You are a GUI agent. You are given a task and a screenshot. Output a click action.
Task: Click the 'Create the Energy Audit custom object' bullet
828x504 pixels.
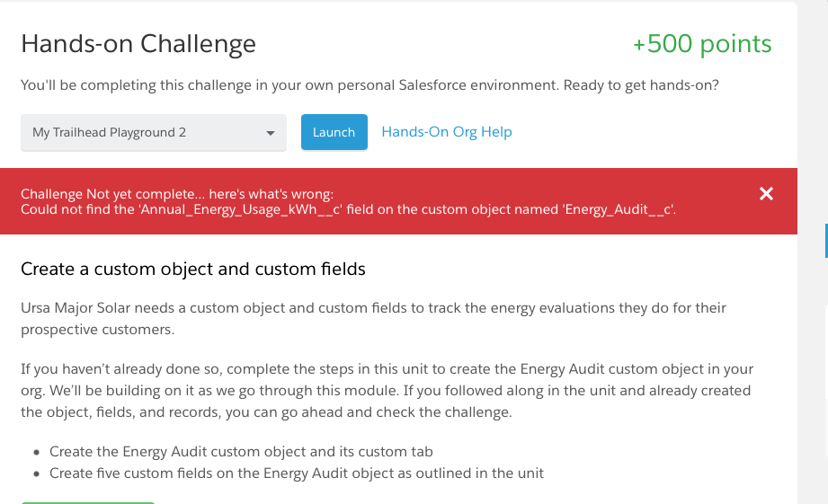(241, 452)
